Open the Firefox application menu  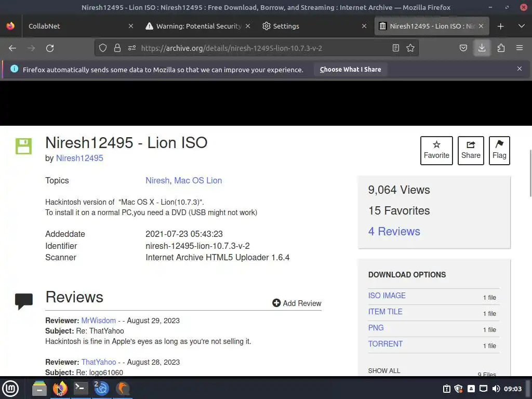[x=520, y=48]
